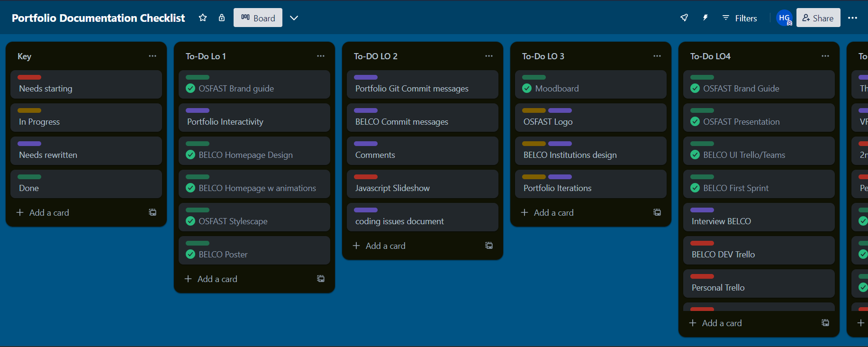Image resolution: width=868 pixels, height=347 pixels.
Task: Click the Share button
Action: [818, 18]
